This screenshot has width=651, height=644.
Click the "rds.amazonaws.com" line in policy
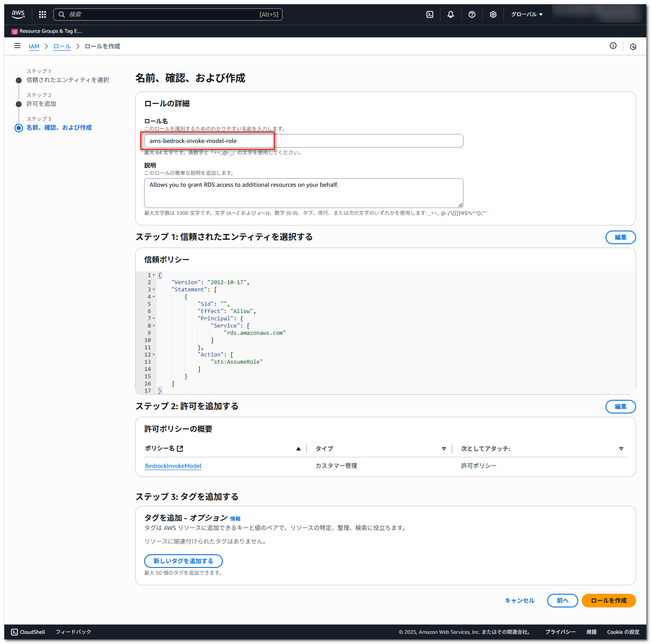[x=255, y=333]
